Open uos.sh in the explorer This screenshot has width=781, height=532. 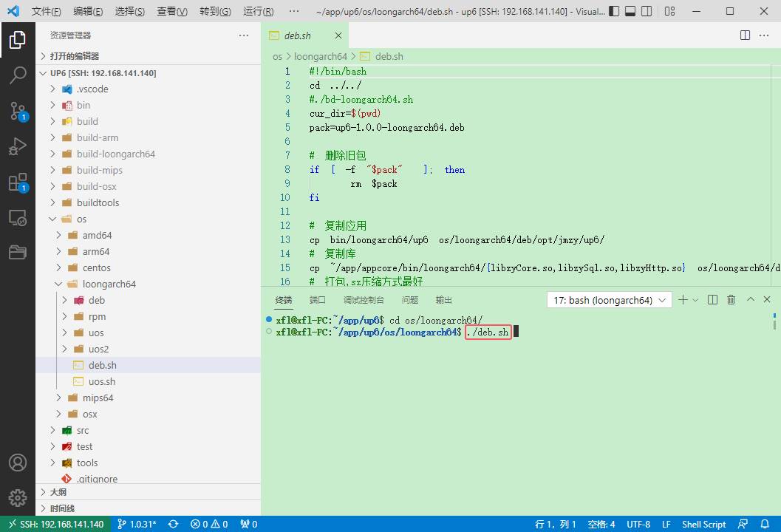pyautogui.click(x=101, y=381)
